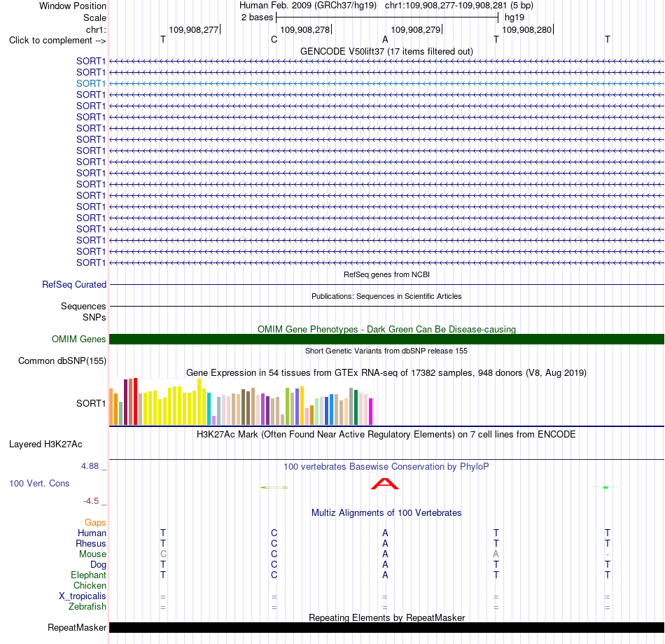Click base A in the complement row

coord(385,39)
